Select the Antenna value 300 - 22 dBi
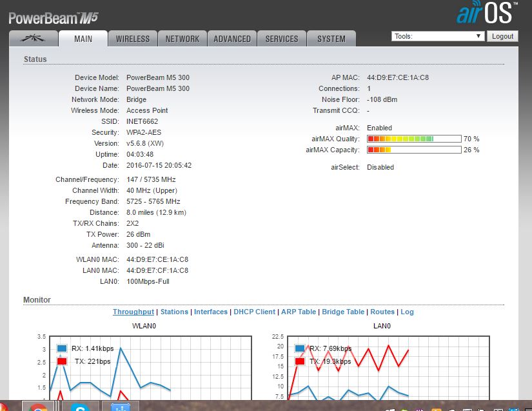The image size is (532, 411). pyautogui.click(x=145, y=245)
